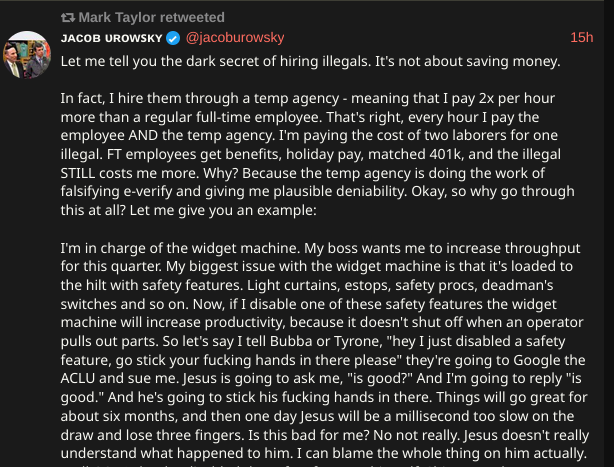Viewport: 614px width, 467px height.
Task: Open Jacob Urowsky's profile picture
Action: tap(29, 56)
